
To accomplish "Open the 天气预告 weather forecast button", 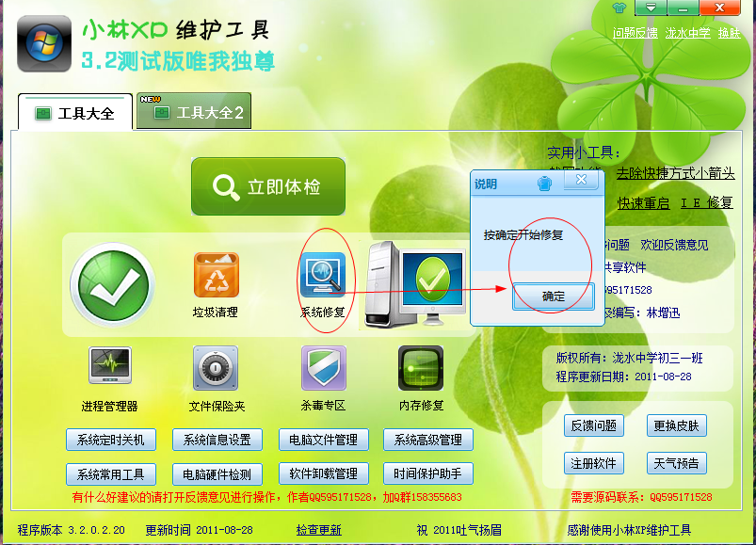I will coord(676,463).
